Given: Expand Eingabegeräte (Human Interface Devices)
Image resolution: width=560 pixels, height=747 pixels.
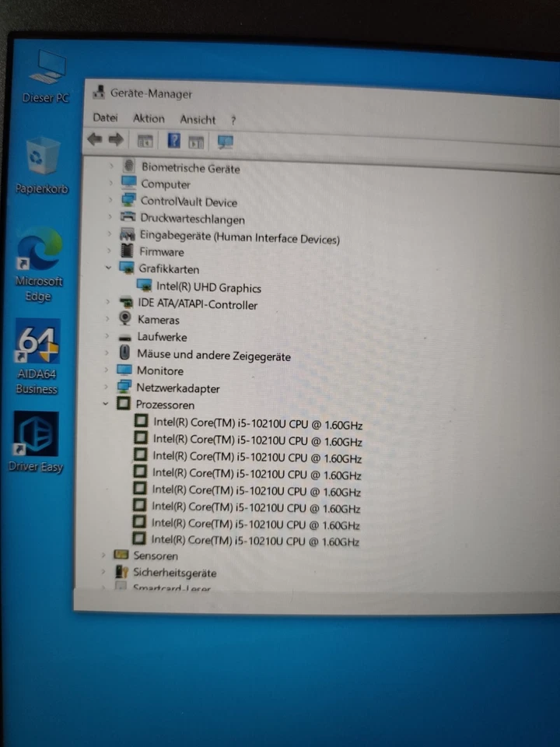Looking at the screenshot, I should pyautogui.click(x=110, y=233).
